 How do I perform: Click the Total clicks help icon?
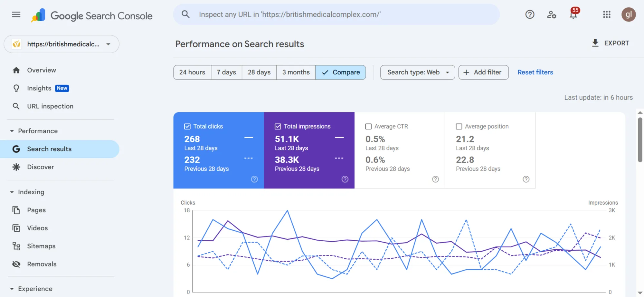254,179
